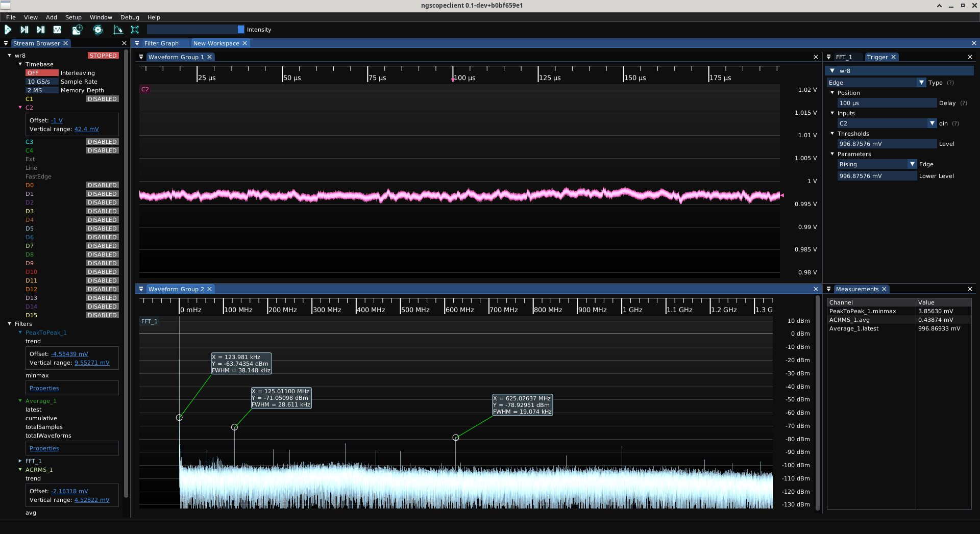Click the force trigger toolbar icon
The image size is (980, 534).
(x=41, y=30)
